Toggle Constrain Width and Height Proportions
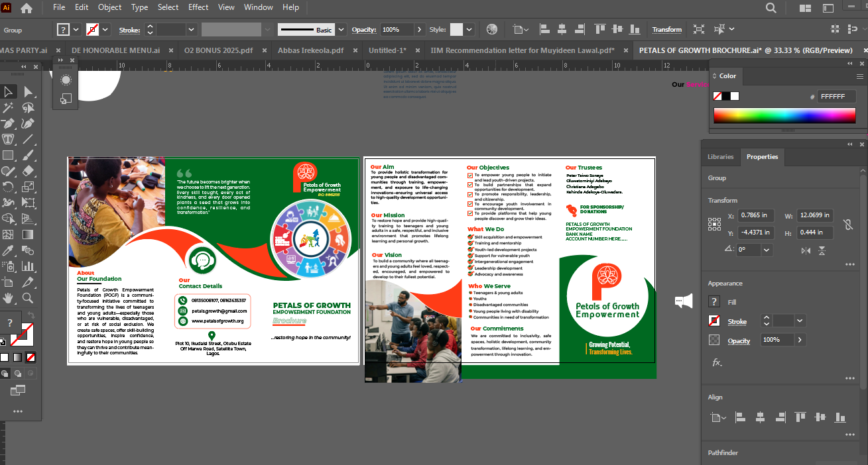 point(847,225)
